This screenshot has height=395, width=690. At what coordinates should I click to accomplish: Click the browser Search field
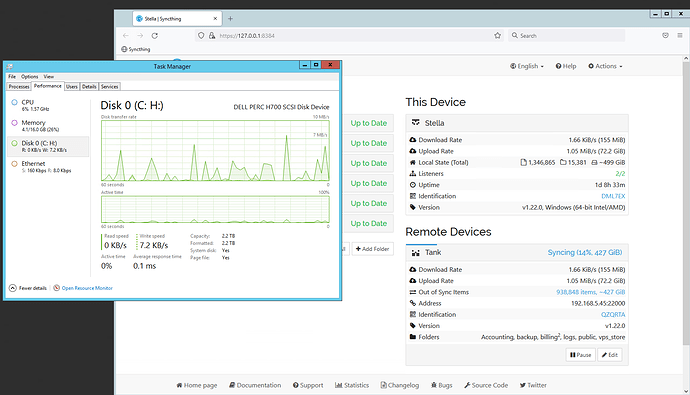click(566, 36)
